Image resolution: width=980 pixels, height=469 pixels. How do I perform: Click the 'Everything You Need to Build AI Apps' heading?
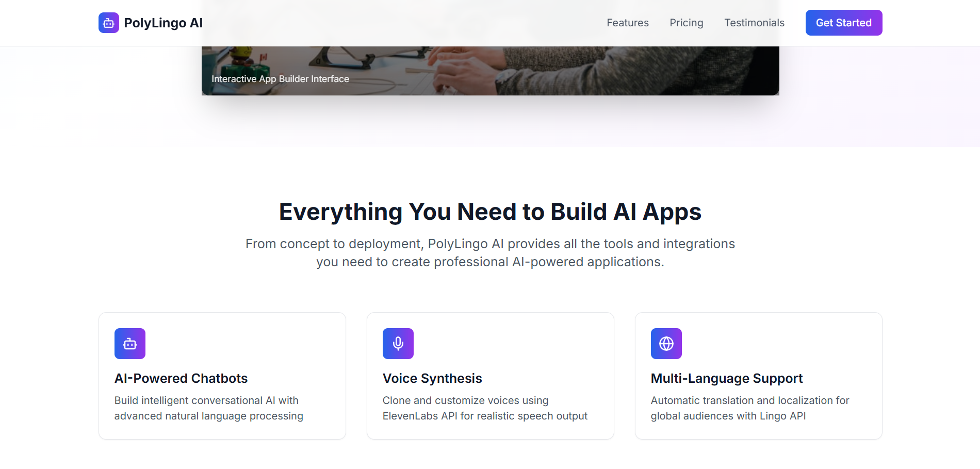point(490,212)
